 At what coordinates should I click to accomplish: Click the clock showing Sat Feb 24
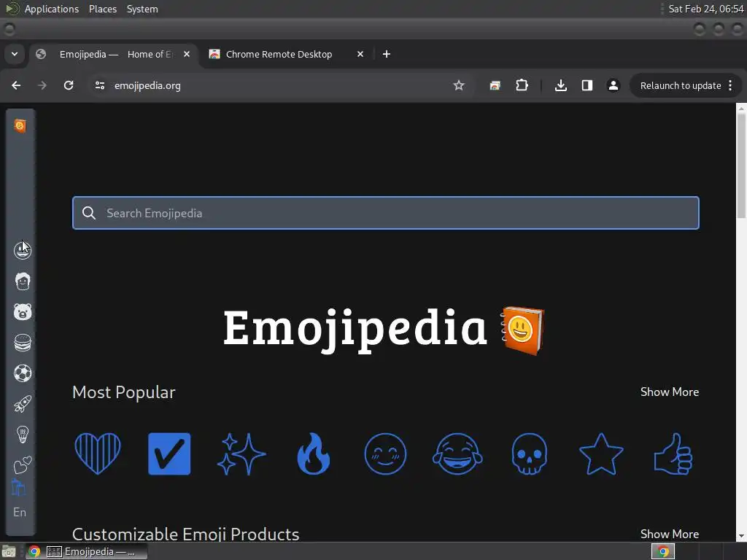[x=705, y=9]
